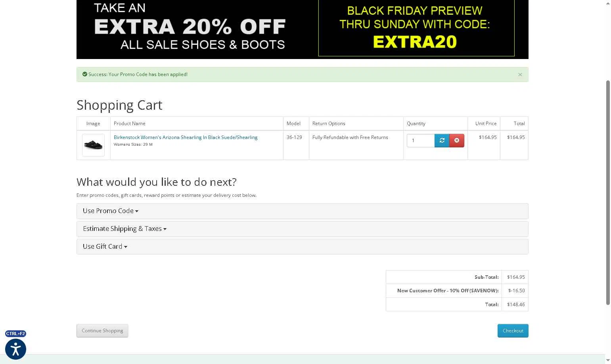The height and width of the screenshot is (364, 611).
Task: Click the Quantity column header
Action: tap(416, 124)
